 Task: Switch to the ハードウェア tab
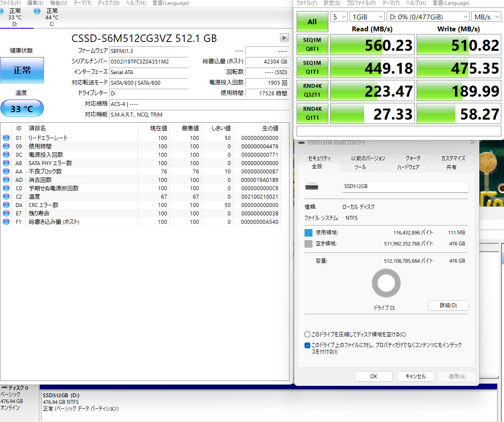(408, 167)
